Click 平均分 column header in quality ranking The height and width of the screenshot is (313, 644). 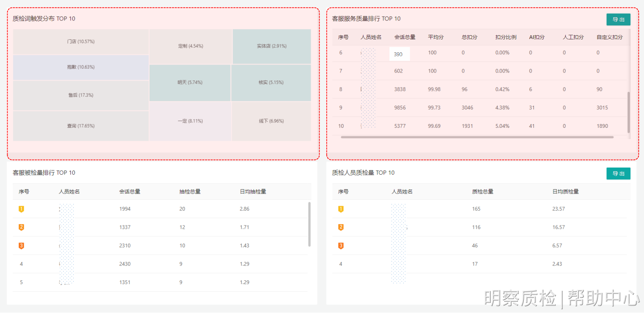(435, 37)
